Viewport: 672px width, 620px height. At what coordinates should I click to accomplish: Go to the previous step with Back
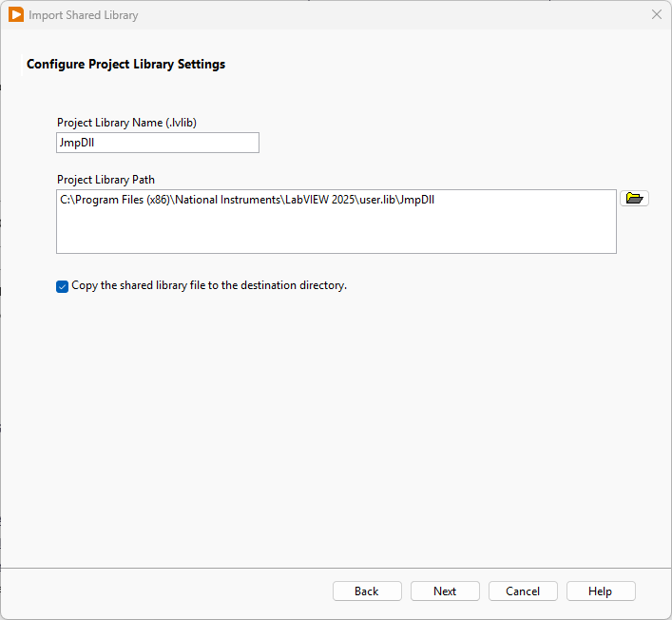(x=367, y=591)
